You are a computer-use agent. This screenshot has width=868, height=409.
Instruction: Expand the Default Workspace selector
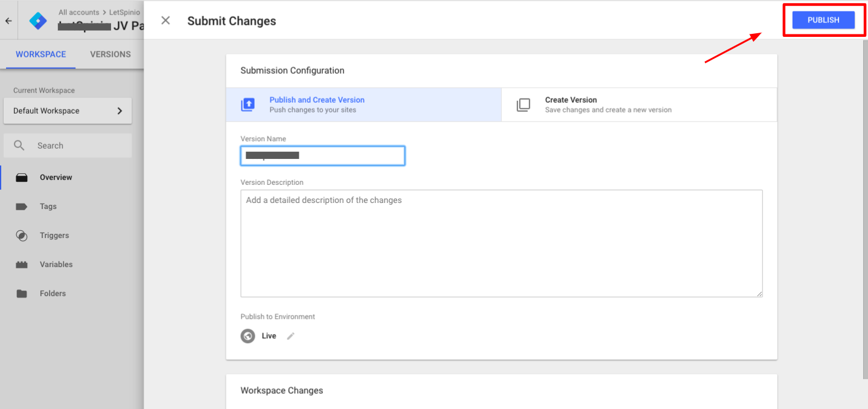(x=68, y=111)
